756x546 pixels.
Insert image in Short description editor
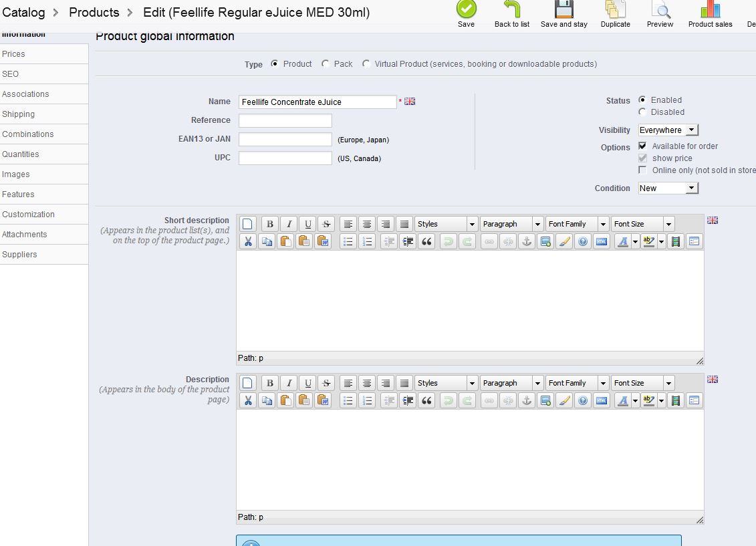[x=545, y=241]
